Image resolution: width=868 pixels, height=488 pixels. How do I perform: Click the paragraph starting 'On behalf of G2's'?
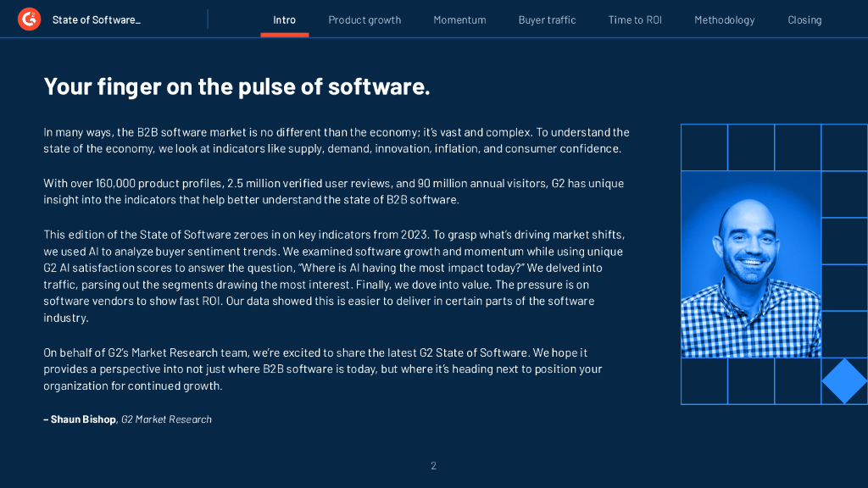323,369
